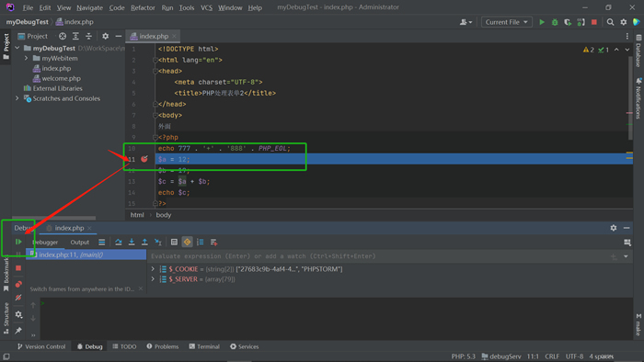Click the warnings count indicator in editor

[x=589, y=50]
